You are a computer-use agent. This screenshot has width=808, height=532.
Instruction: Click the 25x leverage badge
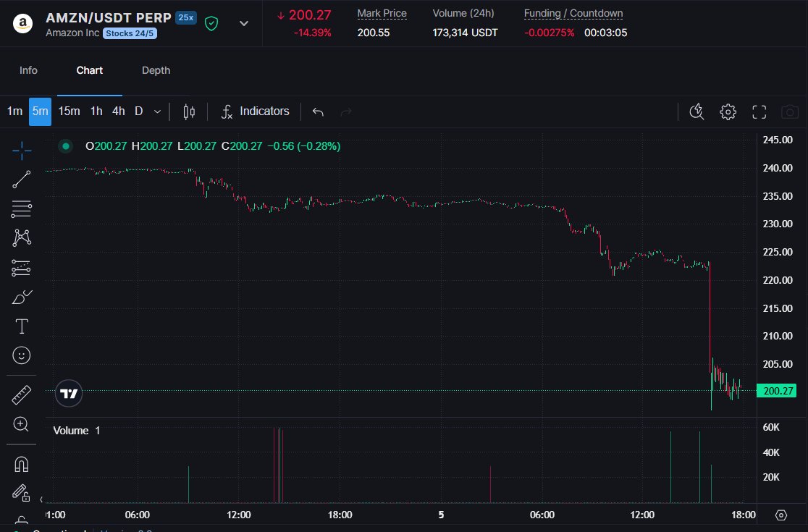point(186,17)
